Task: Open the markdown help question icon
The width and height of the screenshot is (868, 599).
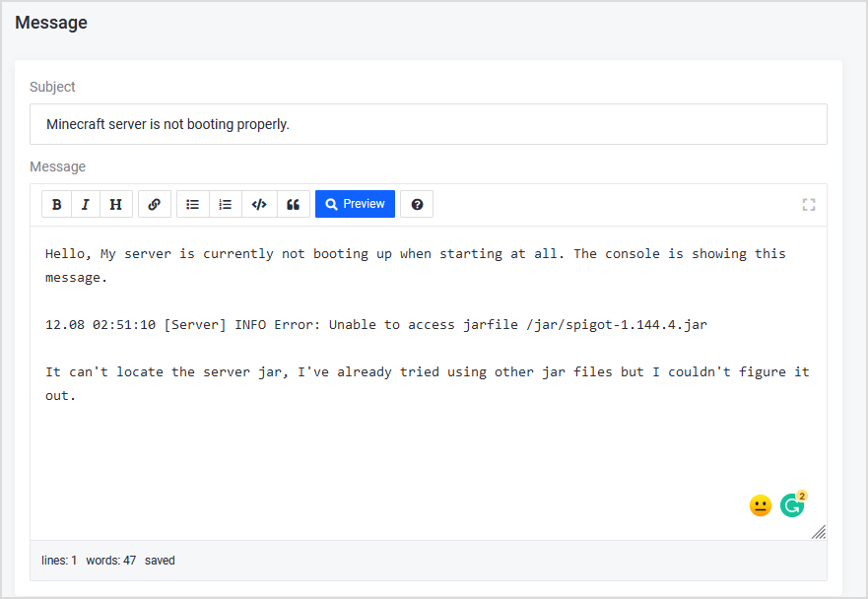Action: pyautogui.click(x=417, y=204)
